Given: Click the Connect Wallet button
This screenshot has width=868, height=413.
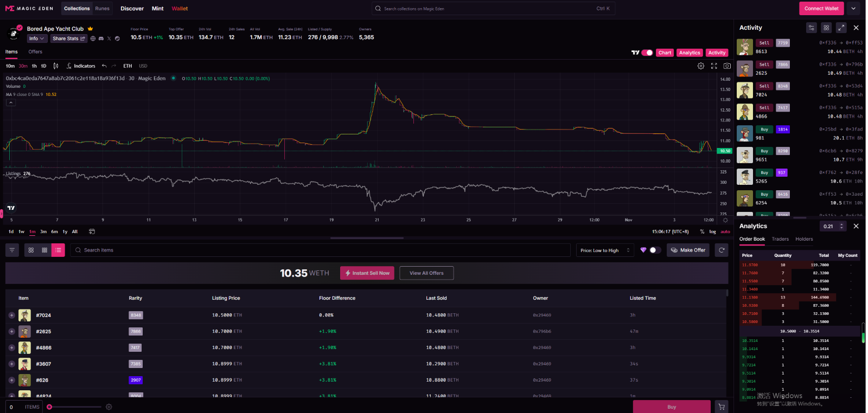Looking at the screenshot, I should 821,8.
